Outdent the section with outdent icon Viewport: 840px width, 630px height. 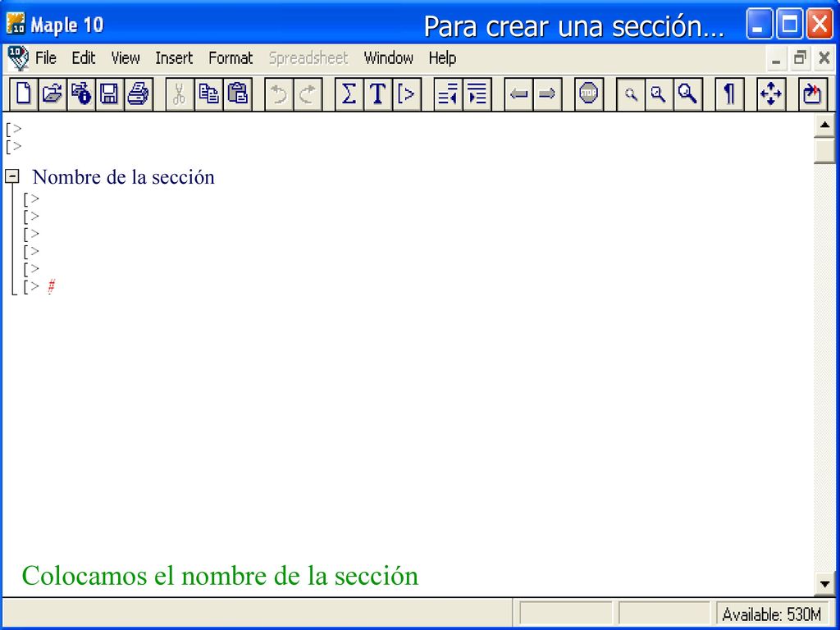(x=448, y=94)
